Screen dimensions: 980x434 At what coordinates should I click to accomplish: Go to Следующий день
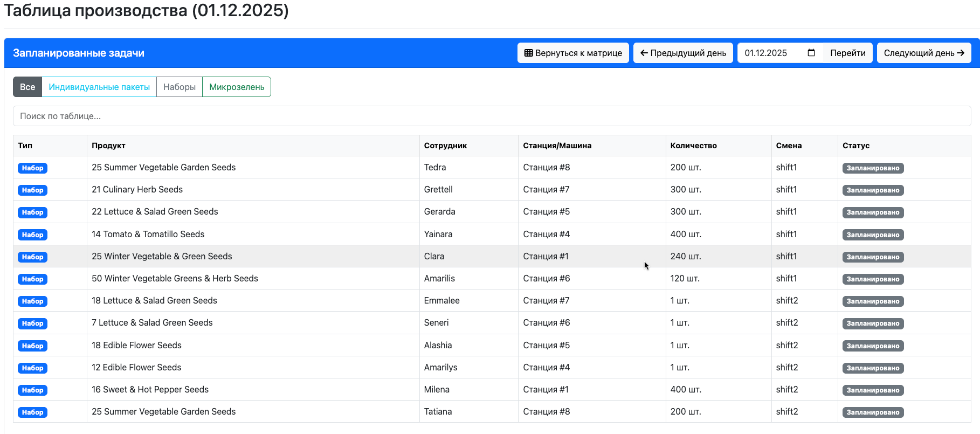pos(923,53)
